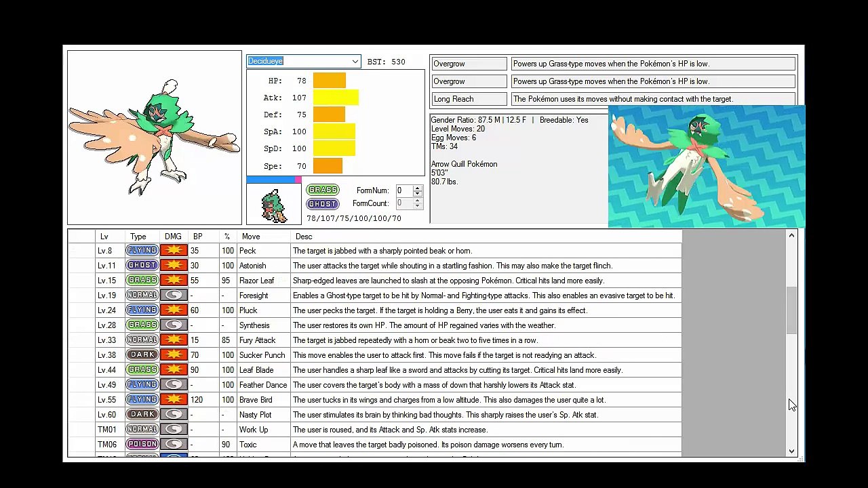Image resolution: width=868 pixels, height=488 pixels.
Task: Sort by the BP column header
Action: point(197,237)
